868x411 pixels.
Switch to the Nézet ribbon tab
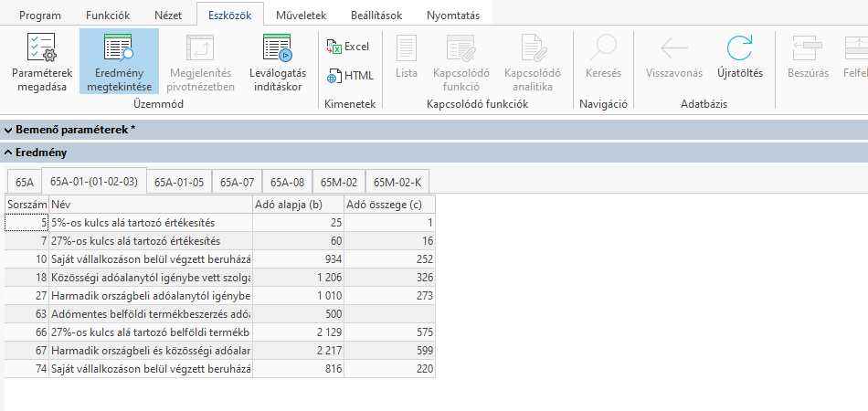[x=168, y=16]
